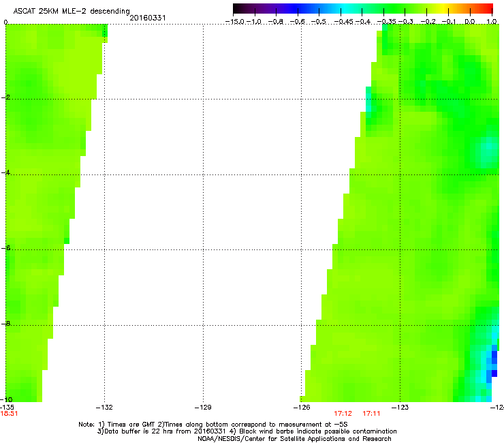Click the dark blue pixel cluster in the right swath

pyautogui.click(x=494, y=363)
